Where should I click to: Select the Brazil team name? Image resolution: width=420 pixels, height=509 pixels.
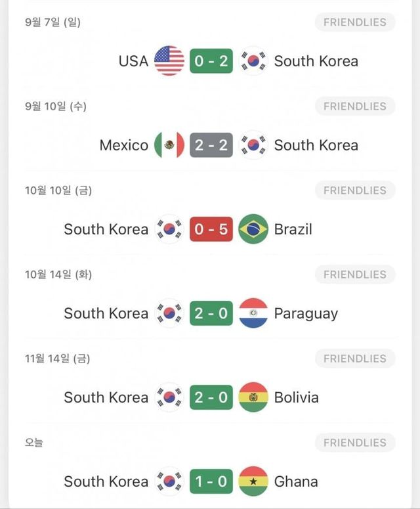[293, 229]
